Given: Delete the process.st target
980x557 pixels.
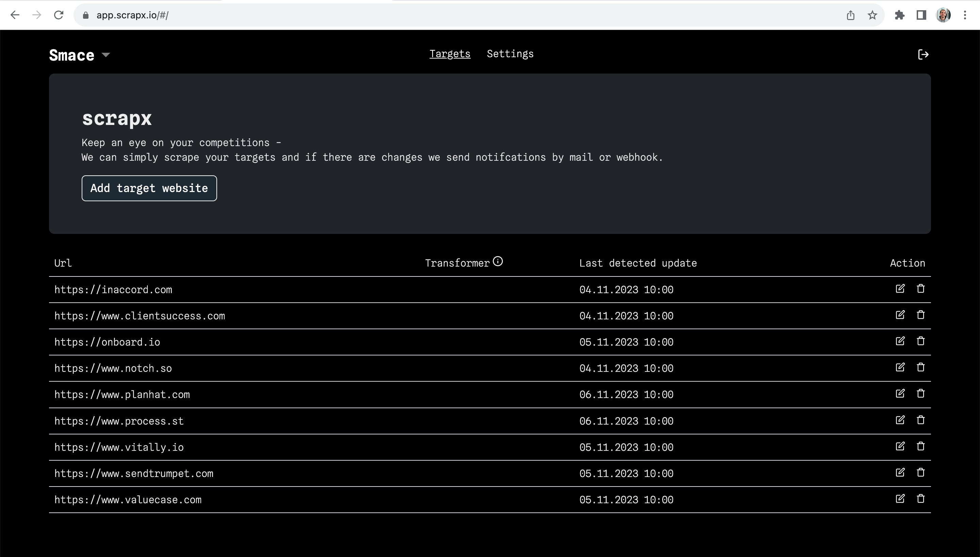Looking at the screenshot, I should point(920,420).
